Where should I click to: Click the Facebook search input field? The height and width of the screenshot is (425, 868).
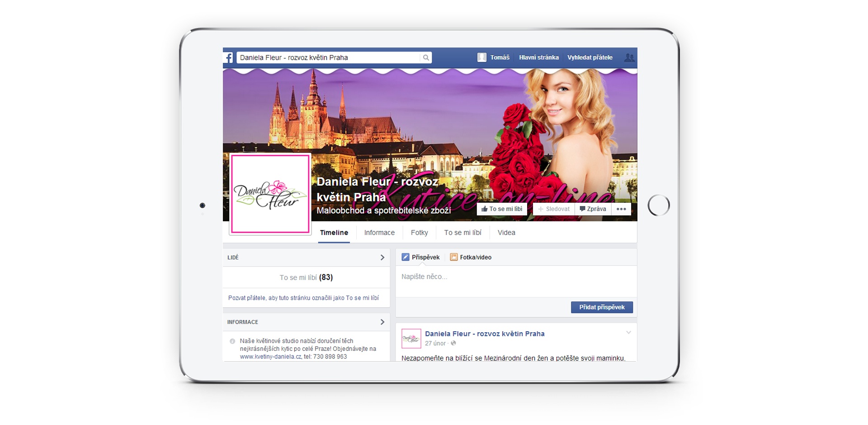(x=329, y=57)
